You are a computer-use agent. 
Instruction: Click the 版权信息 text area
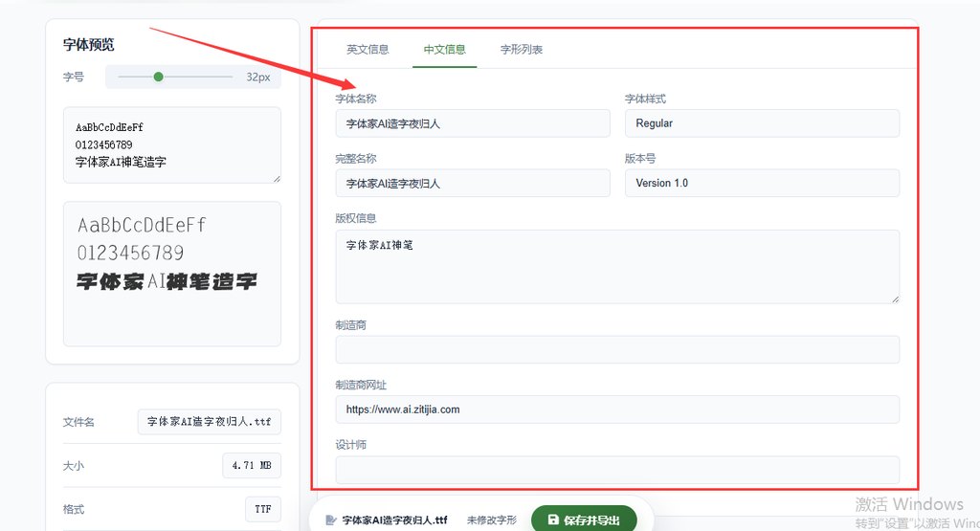(x=617, y=267)
